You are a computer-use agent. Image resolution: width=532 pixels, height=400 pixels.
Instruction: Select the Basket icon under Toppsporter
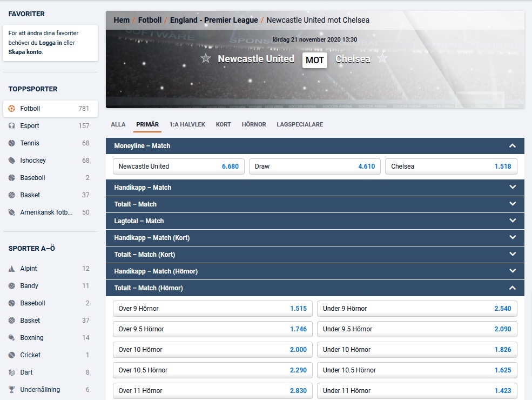pos(11,195)
